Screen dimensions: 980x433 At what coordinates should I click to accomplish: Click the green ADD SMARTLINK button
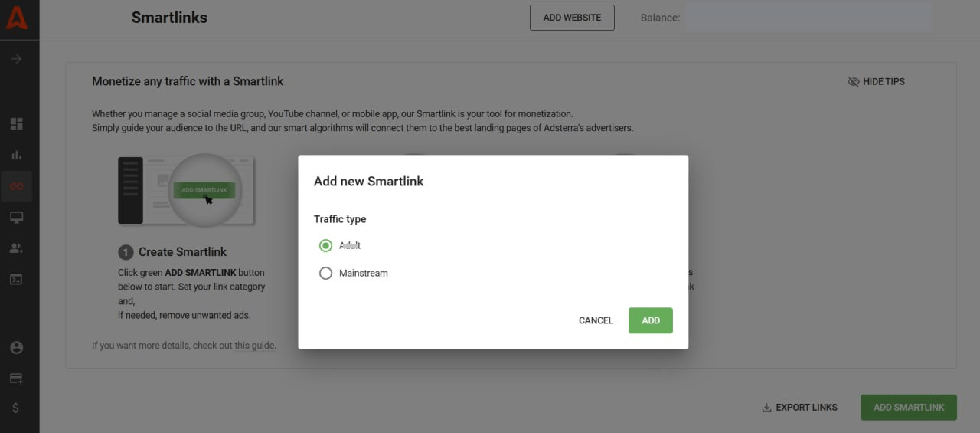pos(908,408)
